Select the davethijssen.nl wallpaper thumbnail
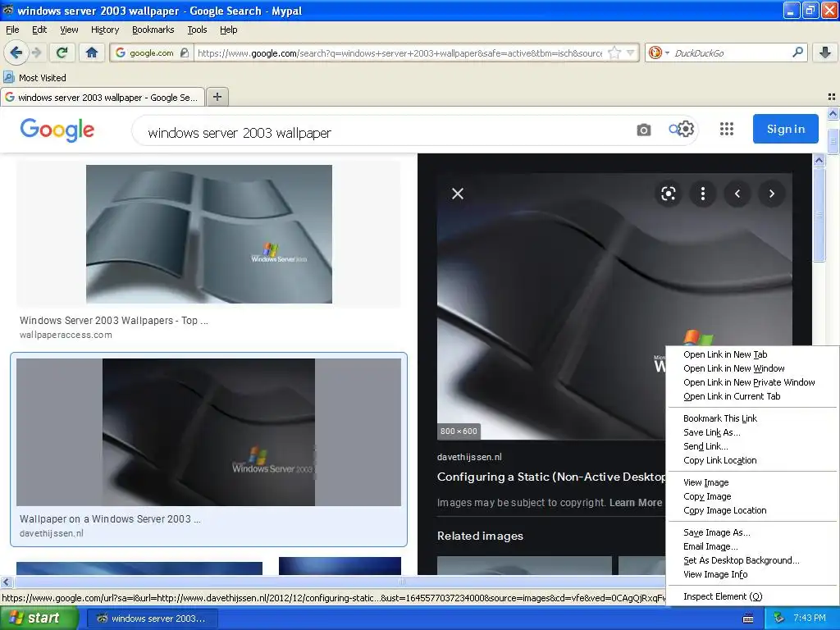This screenshot has width=840, height=630. point(208,431)
